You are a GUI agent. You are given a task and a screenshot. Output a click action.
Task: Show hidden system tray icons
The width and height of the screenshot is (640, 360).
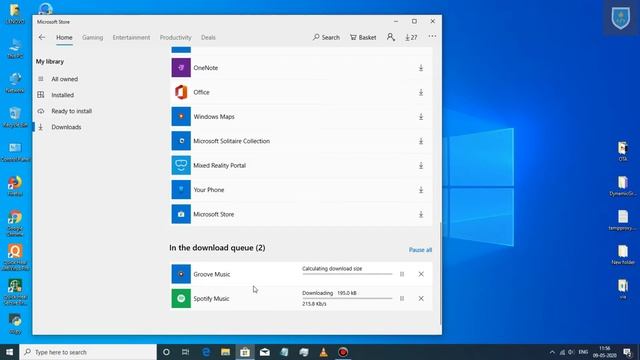point(552,352)
